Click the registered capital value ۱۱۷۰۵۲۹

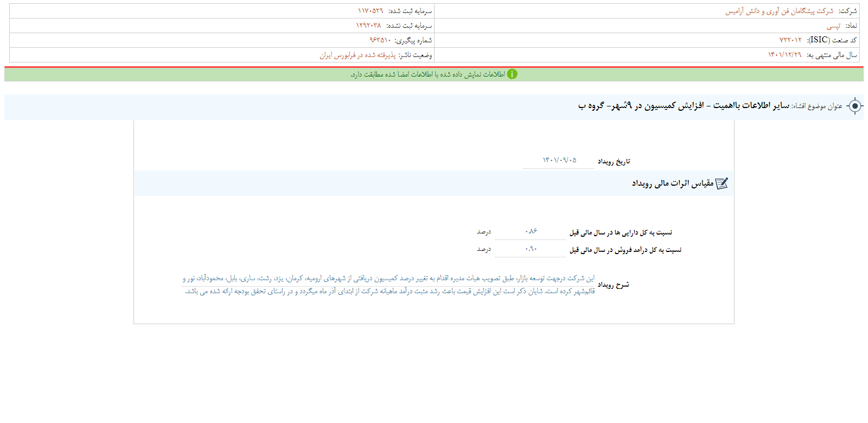click(x=371, y=11)
